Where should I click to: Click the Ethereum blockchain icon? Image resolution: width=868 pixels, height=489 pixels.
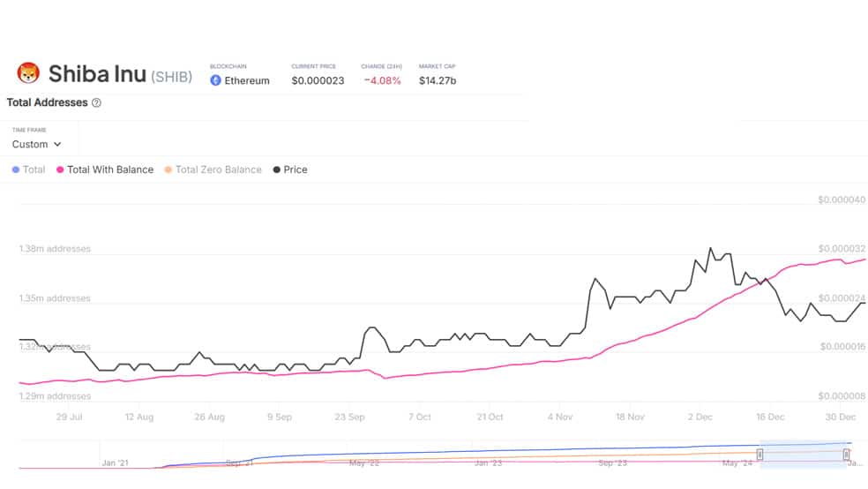(215, 80)
